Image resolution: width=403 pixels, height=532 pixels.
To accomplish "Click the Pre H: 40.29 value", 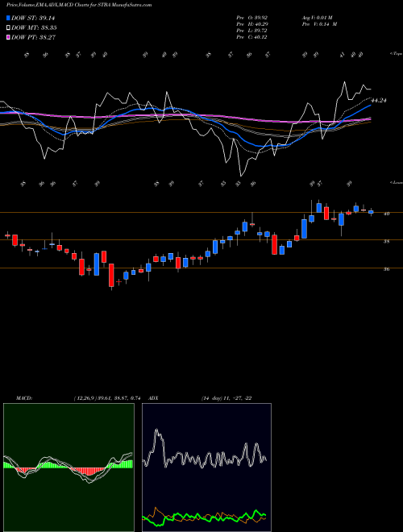I will [251, 24].
